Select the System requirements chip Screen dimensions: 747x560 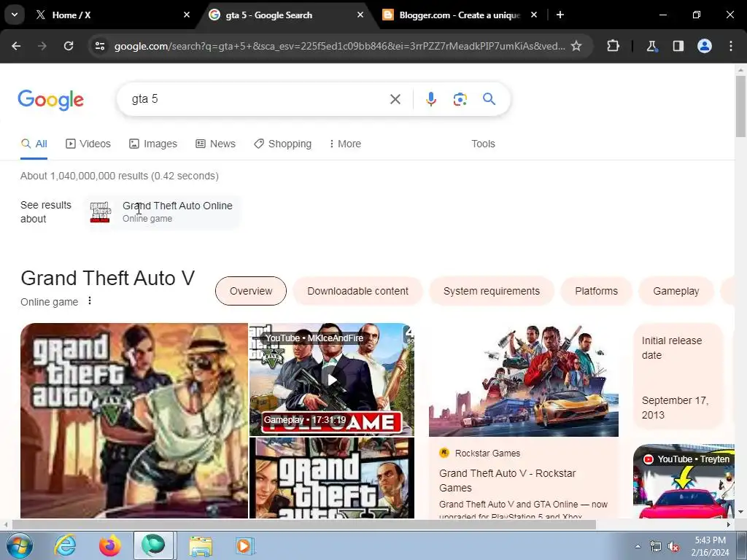pyautogui.click(x=492, y=291)
